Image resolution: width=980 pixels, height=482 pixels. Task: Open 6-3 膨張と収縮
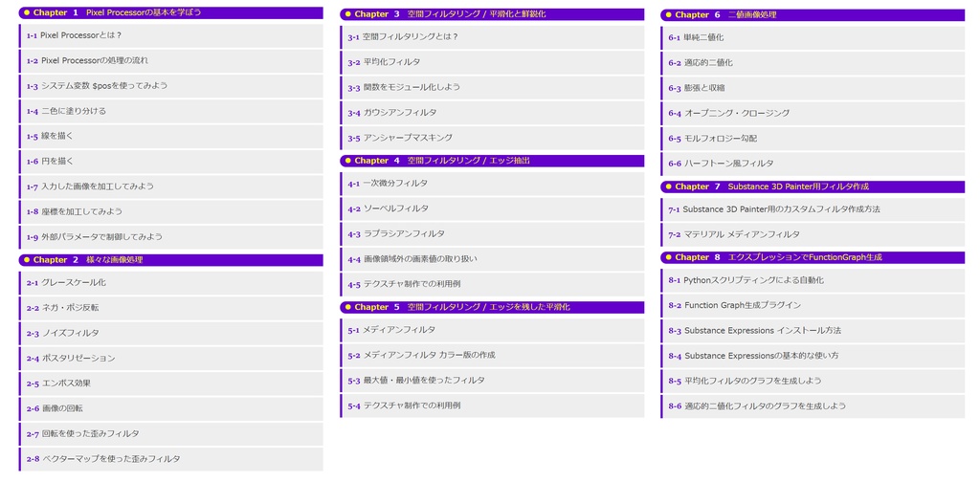(x=813, y=88)
